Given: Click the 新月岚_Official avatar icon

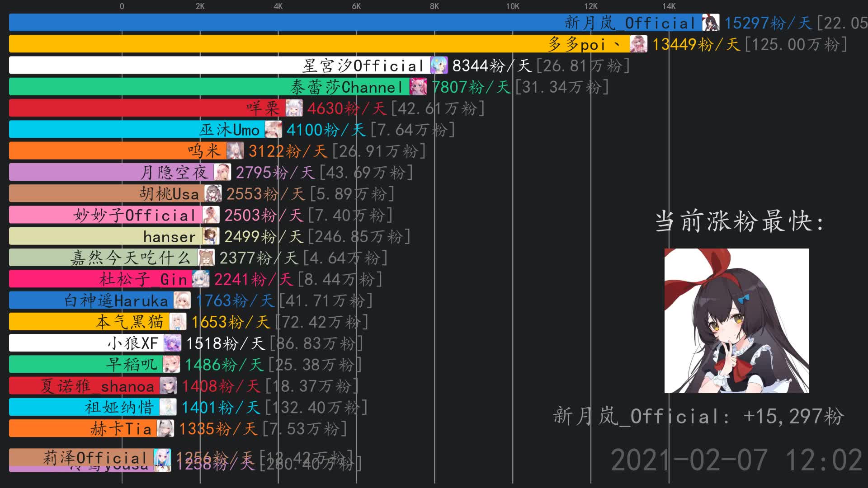Looking at the screenshot, I should (x=711, y=23).
